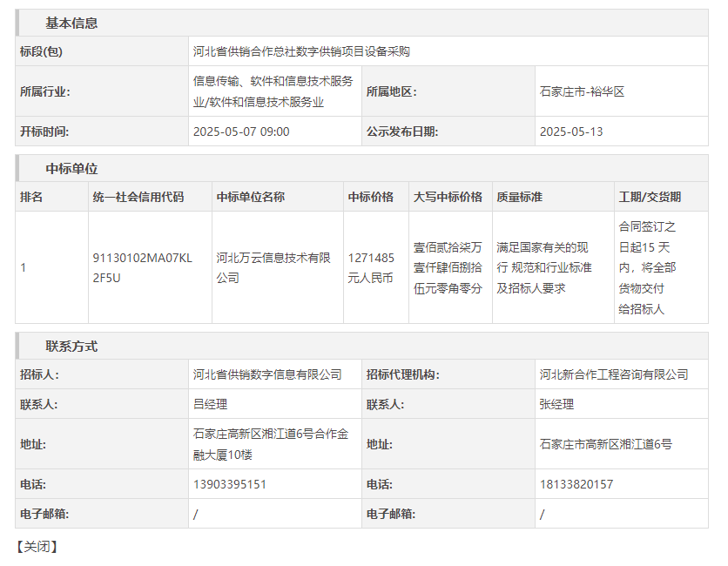Select ranking value 1 in winner row
Image resolution: width=728 pixels, height=566 pixels.
pos(23,267)
